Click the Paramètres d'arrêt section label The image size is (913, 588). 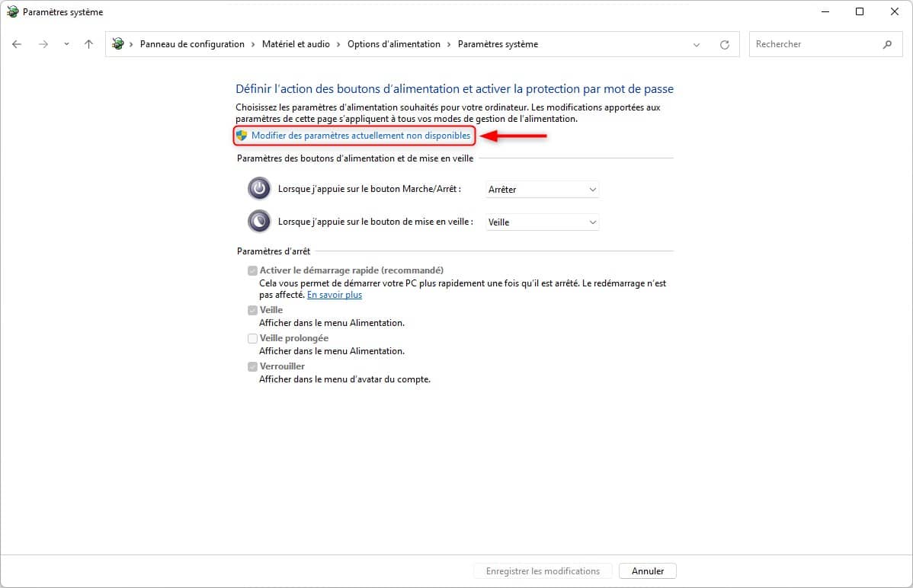274,251
